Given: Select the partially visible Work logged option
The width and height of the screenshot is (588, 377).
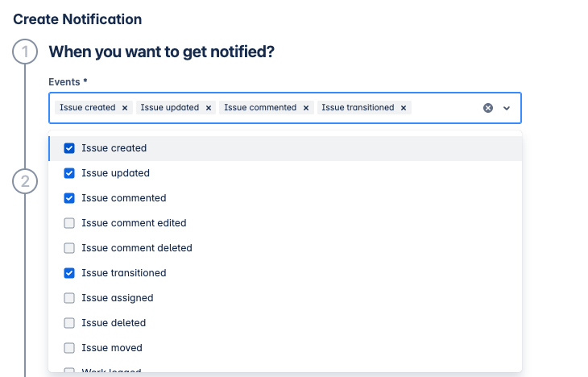Looking at the screenshot, I should (x=111, y=371).
